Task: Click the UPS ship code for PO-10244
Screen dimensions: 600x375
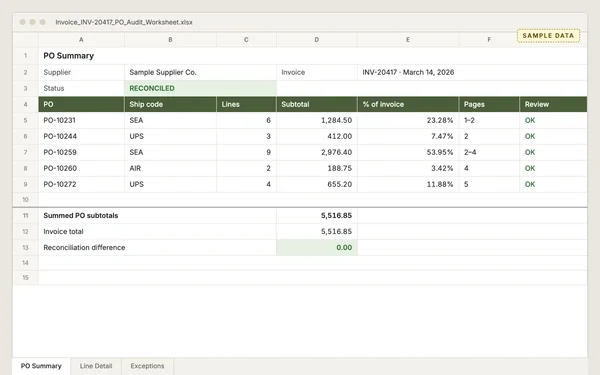Action: tap(170, 137)
